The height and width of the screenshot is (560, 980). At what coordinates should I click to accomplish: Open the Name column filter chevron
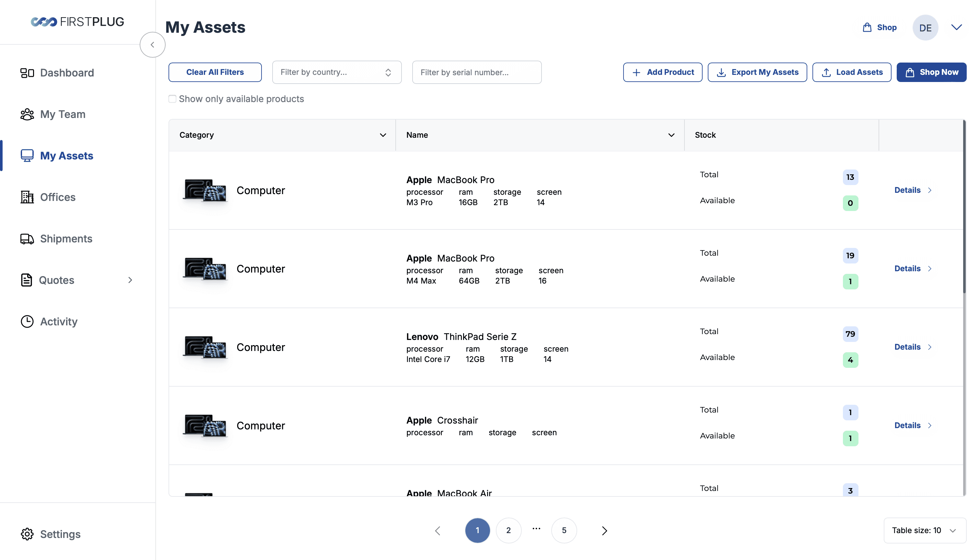tap(671, 135)
